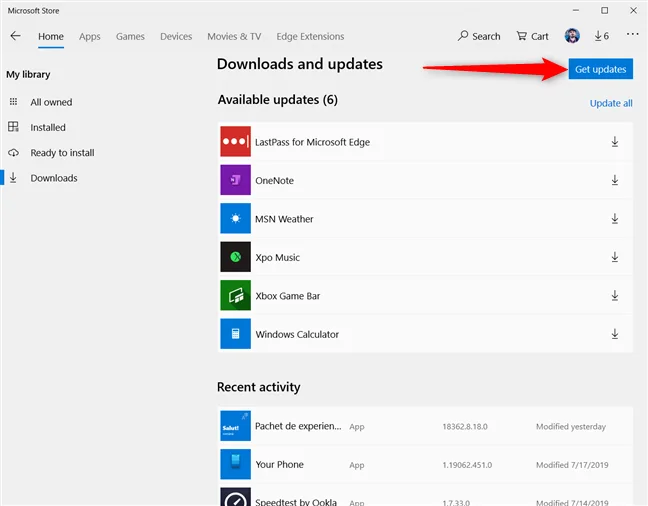Open the Search magnifier
The image size is (648, 506).
463,36
